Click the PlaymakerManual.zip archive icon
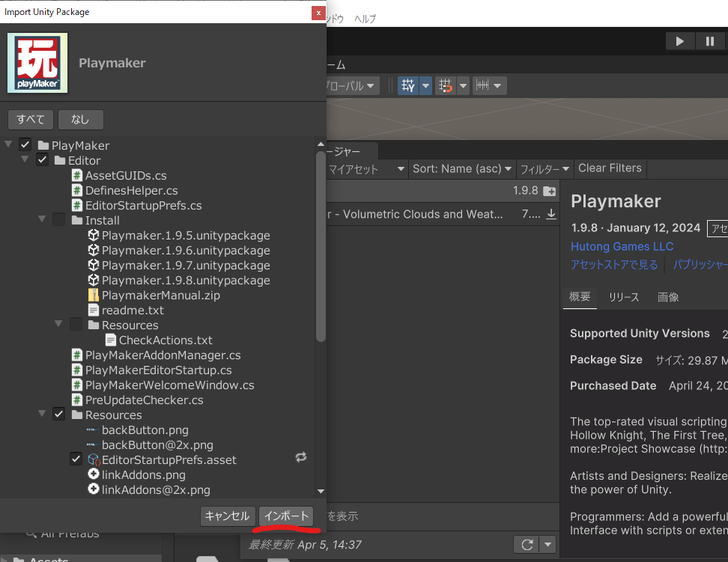Viewport: 728px width, 562px height. 94,295
